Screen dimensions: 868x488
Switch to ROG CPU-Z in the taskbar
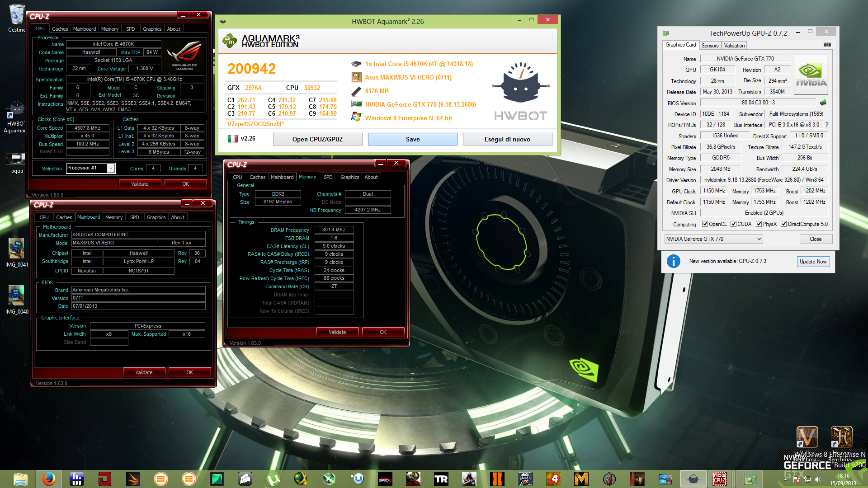point(719,479)
